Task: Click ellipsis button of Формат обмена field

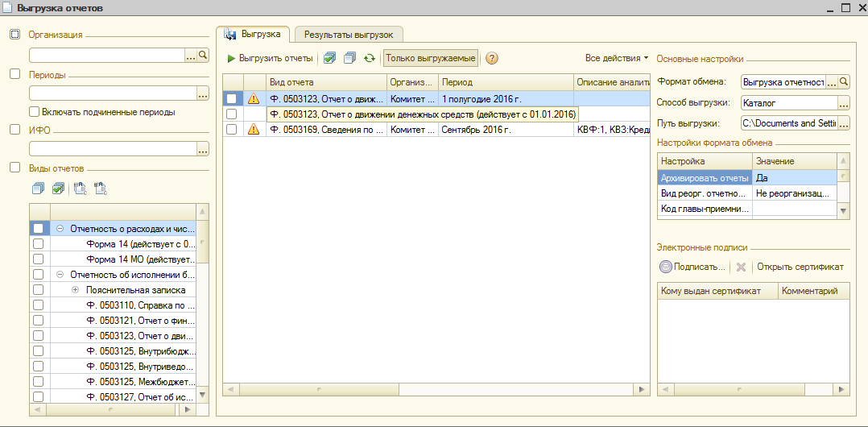Action: [x=832, y=82]
